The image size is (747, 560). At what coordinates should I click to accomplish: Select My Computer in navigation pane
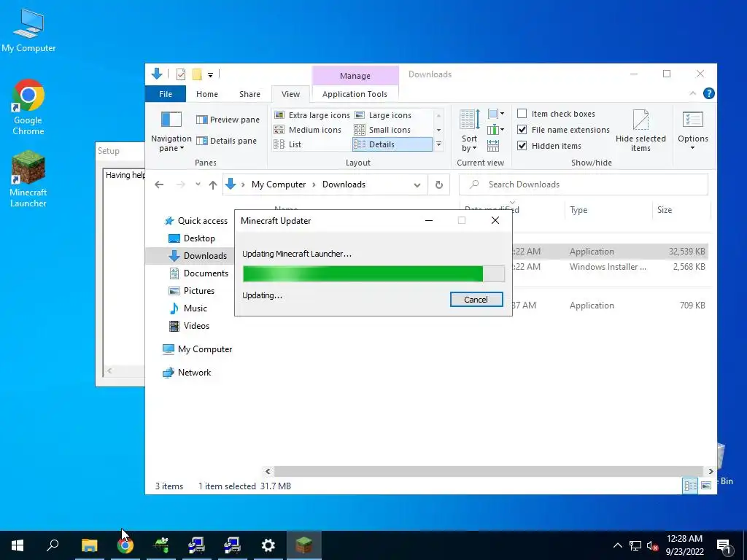tap(197, 349)
